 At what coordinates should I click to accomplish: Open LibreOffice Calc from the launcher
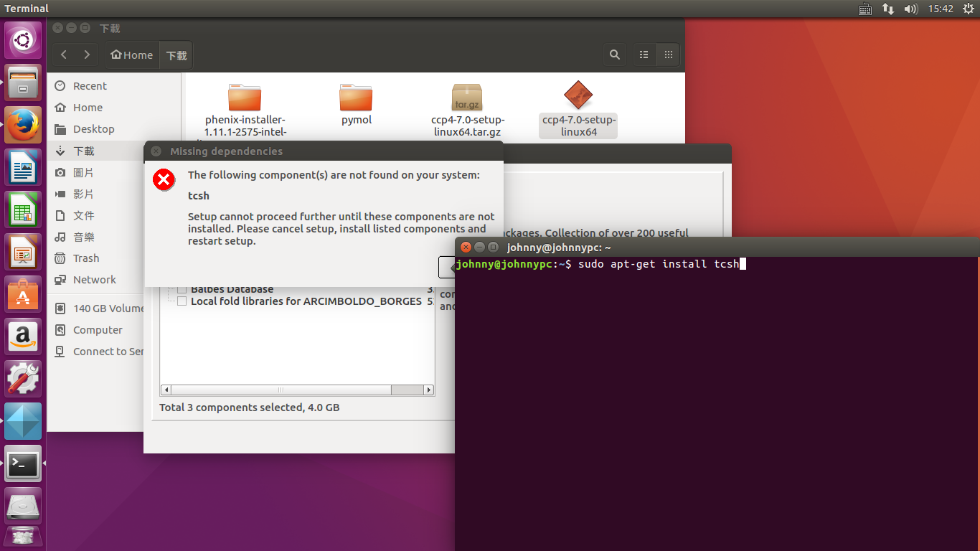click(23, 210)
